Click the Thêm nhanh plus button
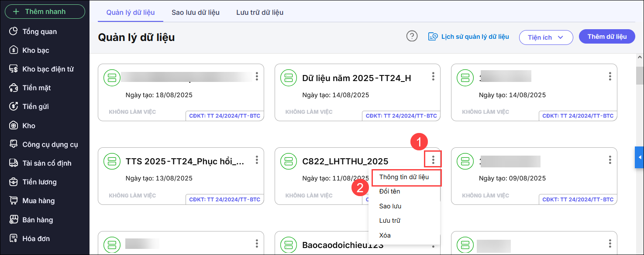The width and height of the screenshot is (644, 255). click(45, 11)
